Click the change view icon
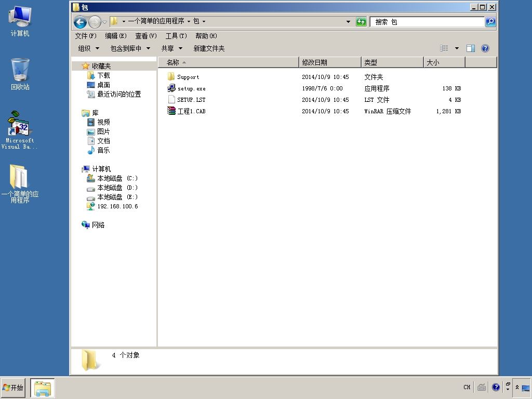 [444, 48]
